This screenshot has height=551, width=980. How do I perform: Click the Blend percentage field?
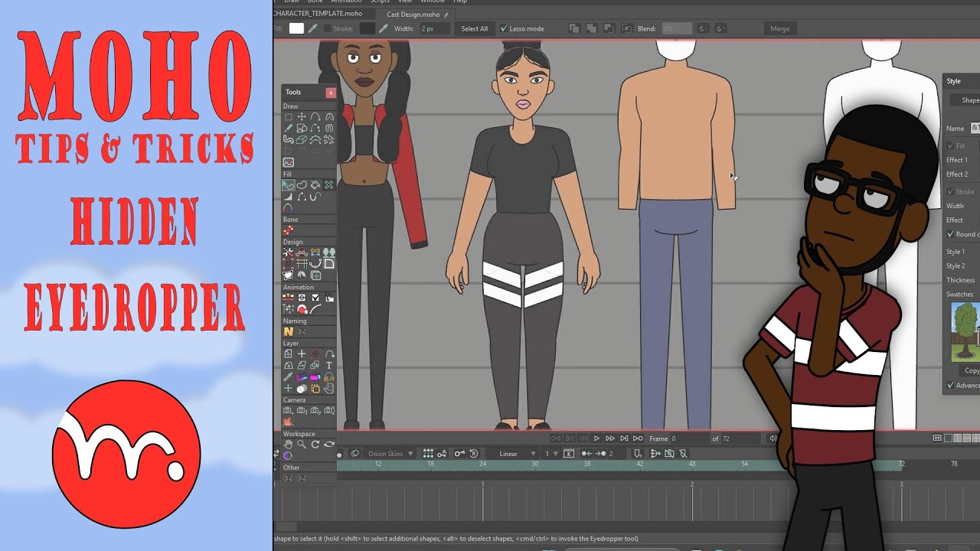tap(677, 29)
